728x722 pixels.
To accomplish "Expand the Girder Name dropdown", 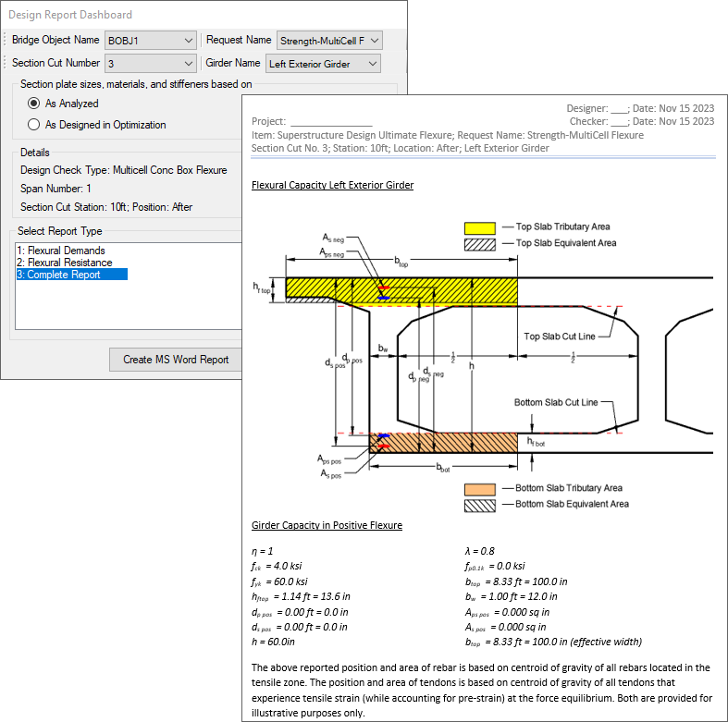I will (371, 64).
